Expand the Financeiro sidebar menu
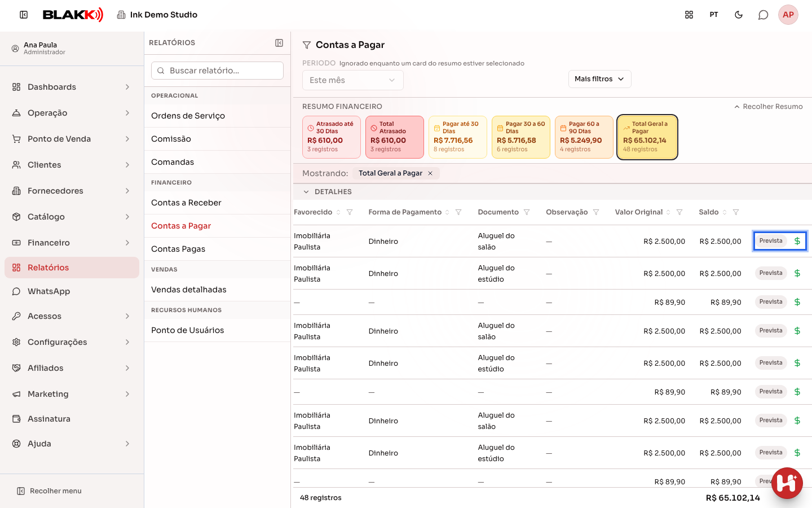The image size is (812, 508). (72, 243)
